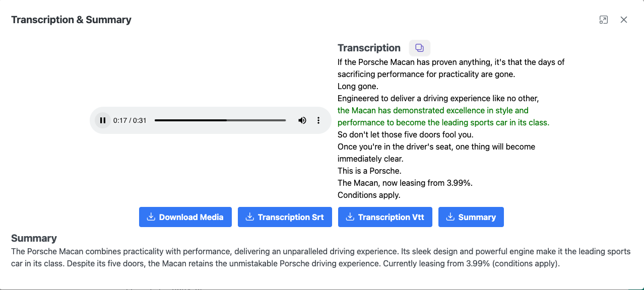The image size is (644, 290).
Task: Click "Once you're in the driver's seat" line
Action: [436, 153]
